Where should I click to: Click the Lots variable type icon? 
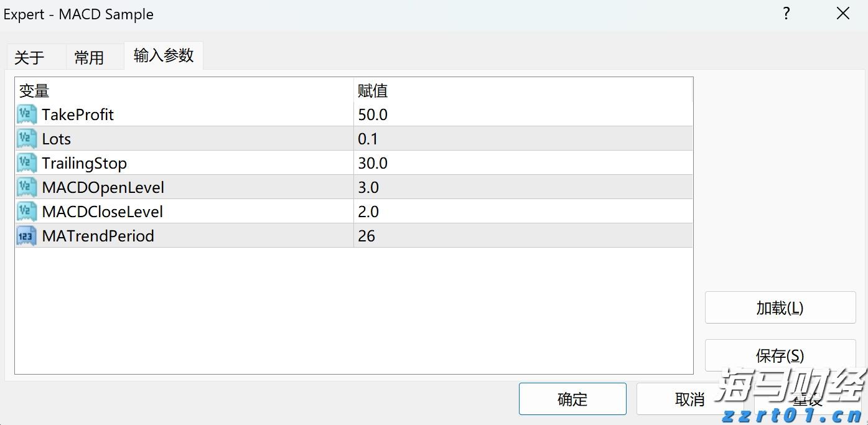(26, 139)
